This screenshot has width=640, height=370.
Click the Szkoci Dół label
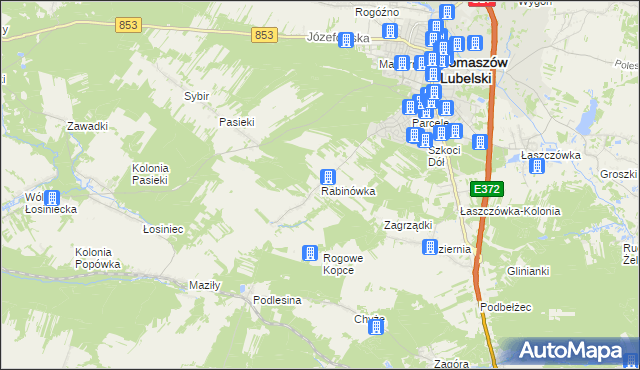[444, 156]
